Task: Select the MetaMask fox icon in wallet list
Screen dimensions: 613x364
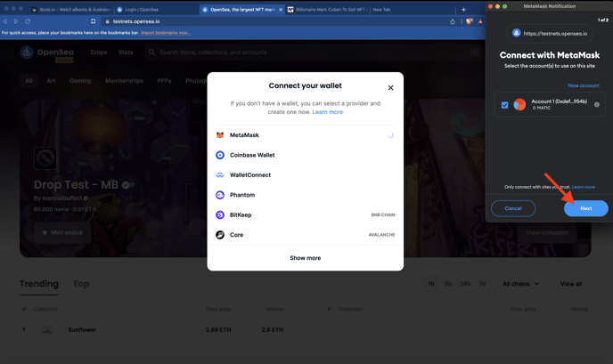Action: tap(220, 135)
